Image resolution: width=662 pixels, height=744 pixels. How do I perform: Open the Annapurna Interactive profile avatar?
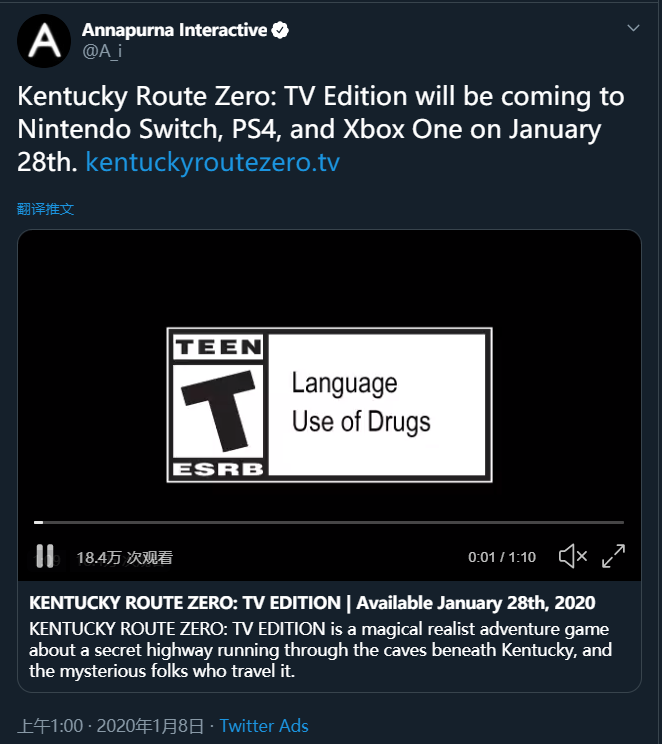pyautogui.click(x=44, y=41)
